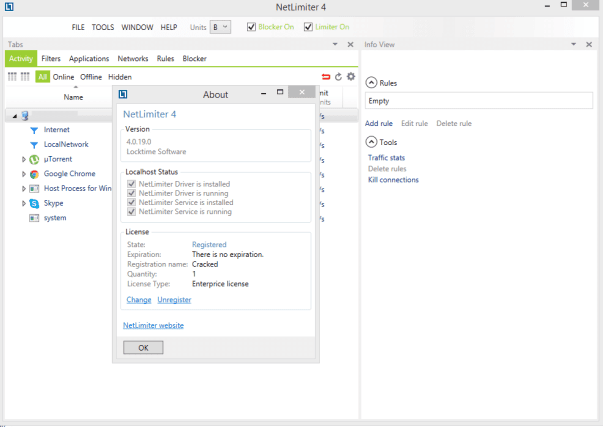Click the Empty rules list box
603x427 pixels.
pyautogui.click(x=479, y=101)
